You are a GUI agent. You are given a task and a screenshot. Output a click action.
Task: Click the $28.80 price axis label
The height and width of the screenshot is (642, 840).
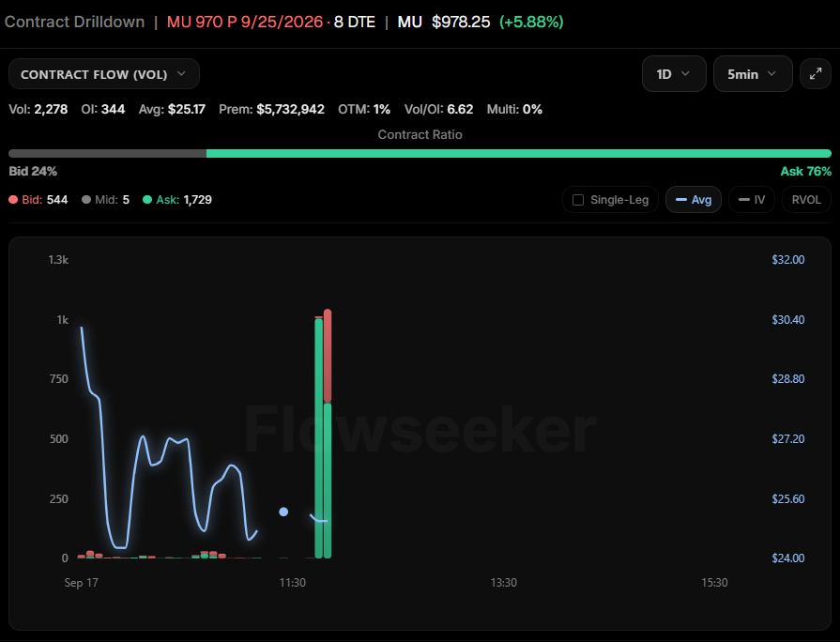tap(788, 379)
